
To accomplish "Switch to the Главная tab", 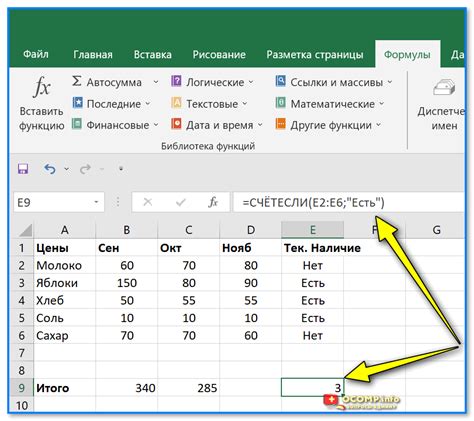I will click(93, 54).
